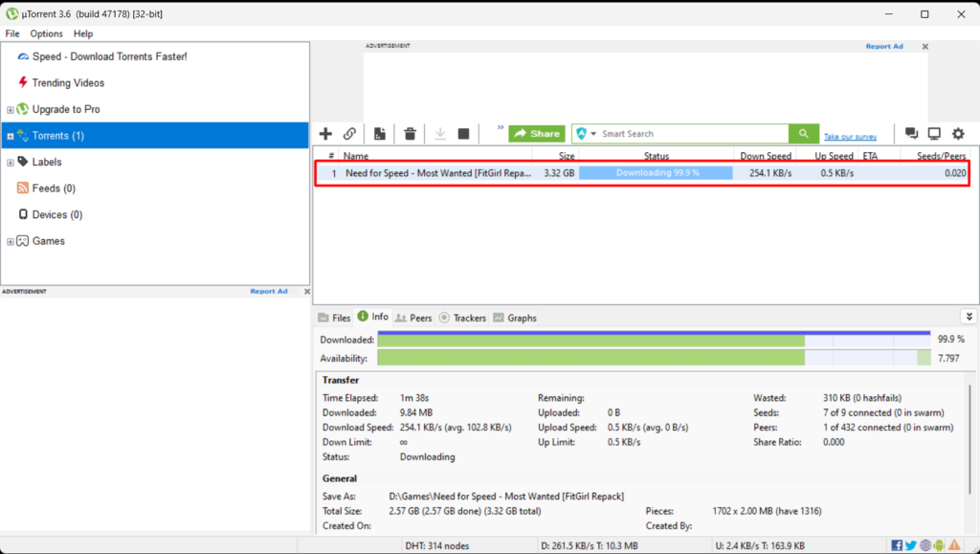Open the 'Take our survey' link
The width and height of the screenshot is (980, 554).
[850, 137]
